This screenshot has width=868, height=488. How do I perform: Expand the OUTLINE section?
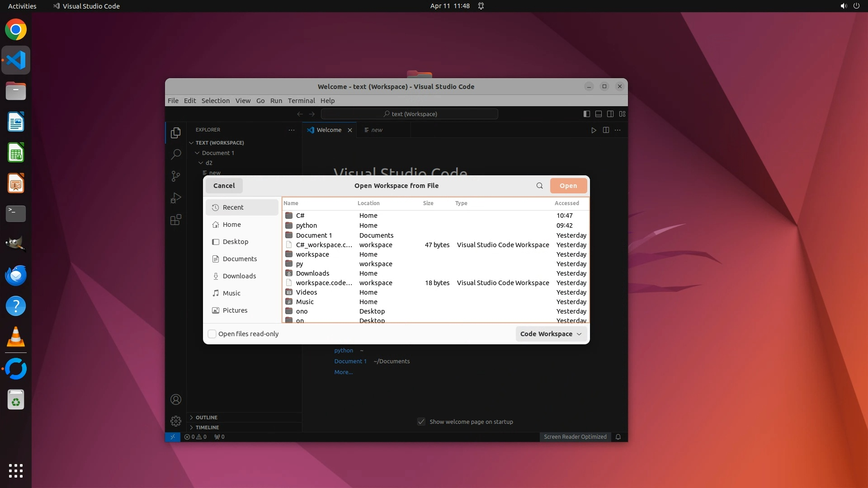coord(207,417)
